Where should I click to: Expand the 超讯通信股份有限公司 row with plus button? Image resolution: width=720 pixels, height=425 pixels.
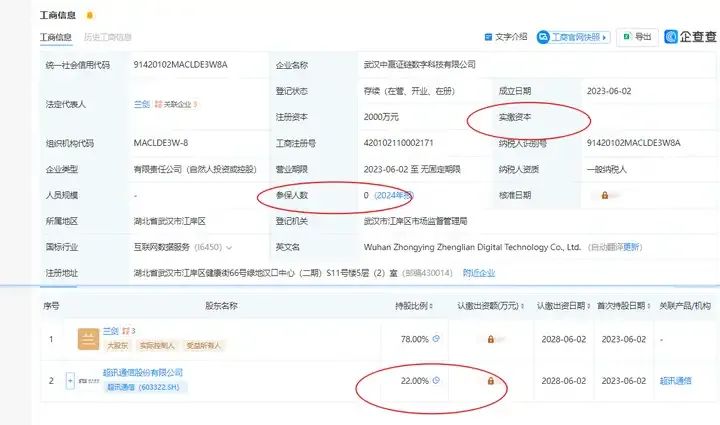click(x=70, y=380)
